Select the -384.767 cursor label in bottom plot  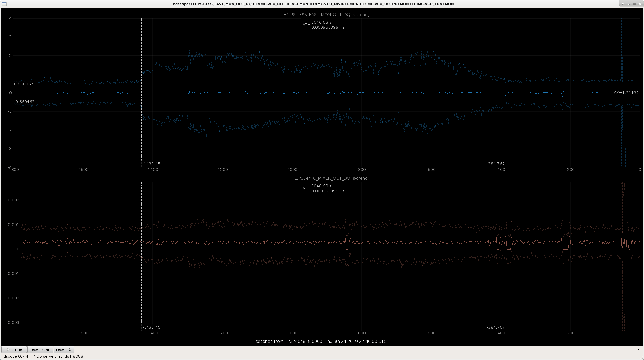tap(496, 327)
